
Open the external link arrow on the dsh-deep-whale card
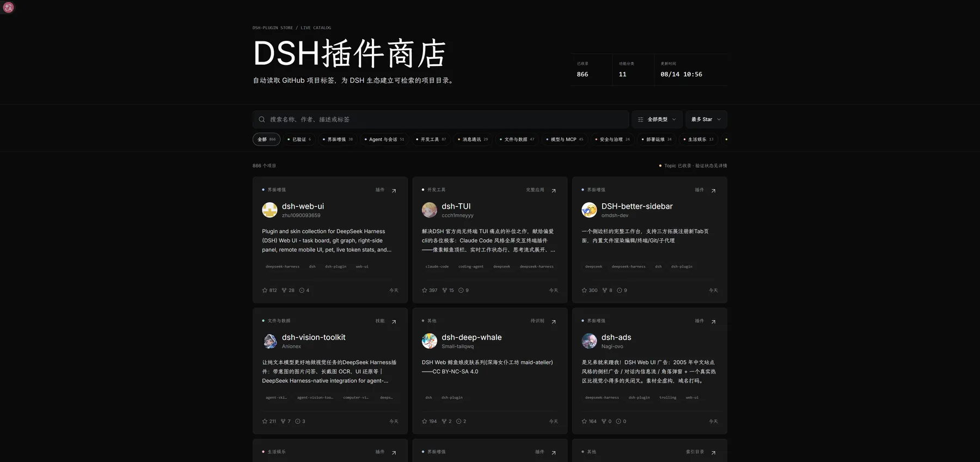click(554, 321)
